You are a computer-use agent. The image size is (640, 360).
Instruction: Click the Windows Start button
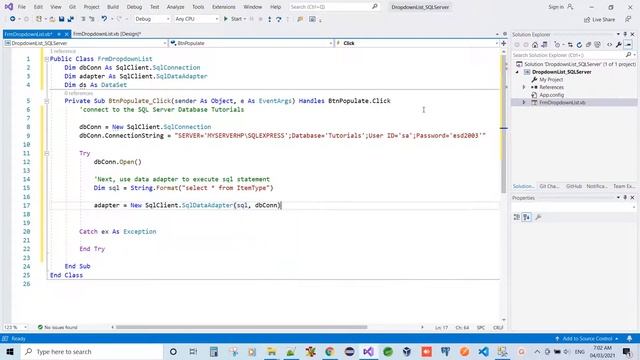[9, 351]
